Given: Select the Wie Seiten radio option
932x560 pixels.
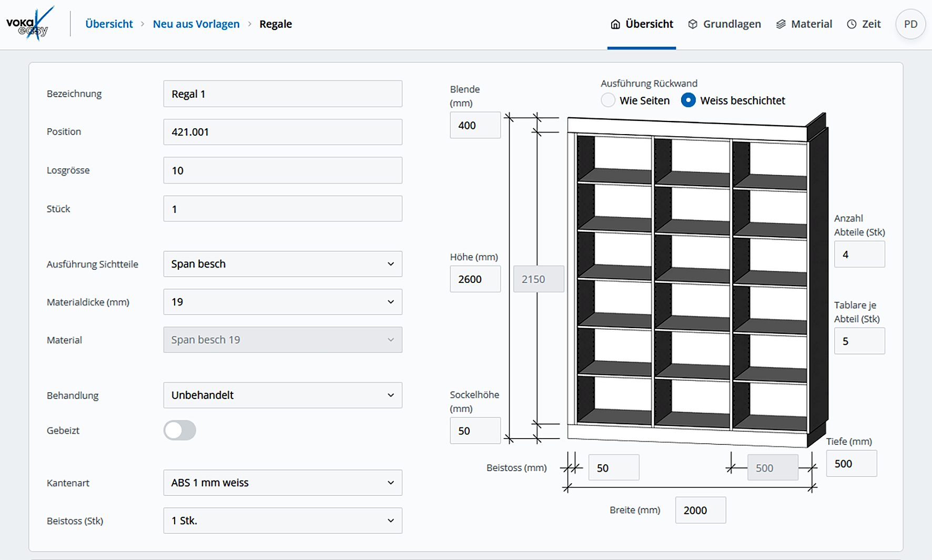Looking at the screenshot, I should pyautogui.click(x=608, y=100).
